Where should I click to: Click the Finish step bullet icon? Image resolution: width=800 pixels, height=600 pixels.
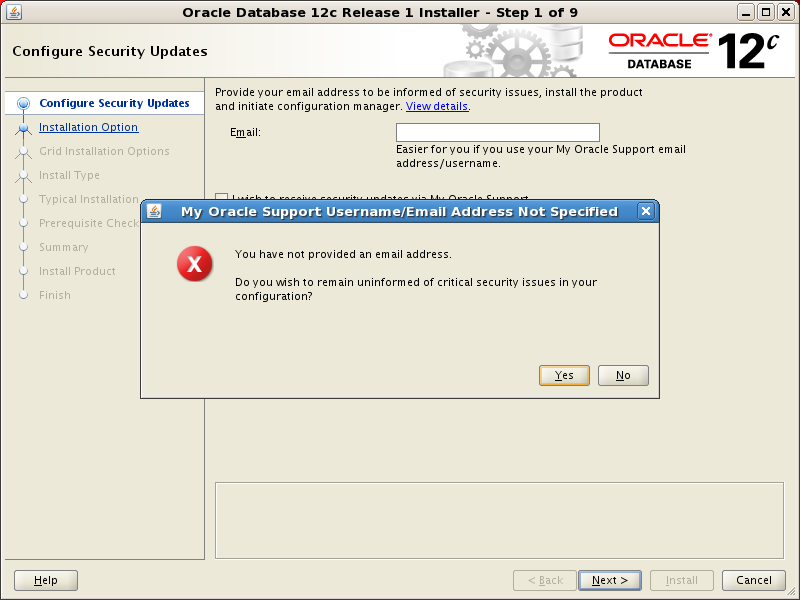click(23, 295)
